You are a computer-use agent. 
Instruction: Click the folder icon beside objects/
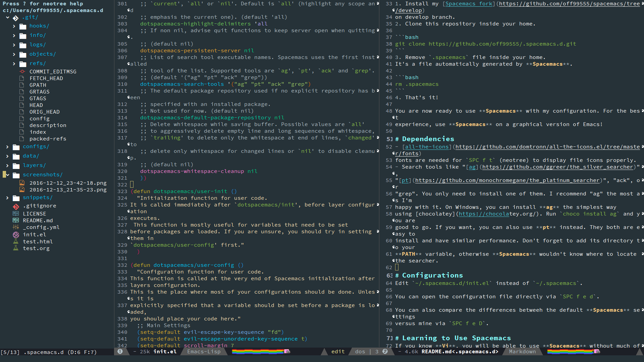pos(23,55)
